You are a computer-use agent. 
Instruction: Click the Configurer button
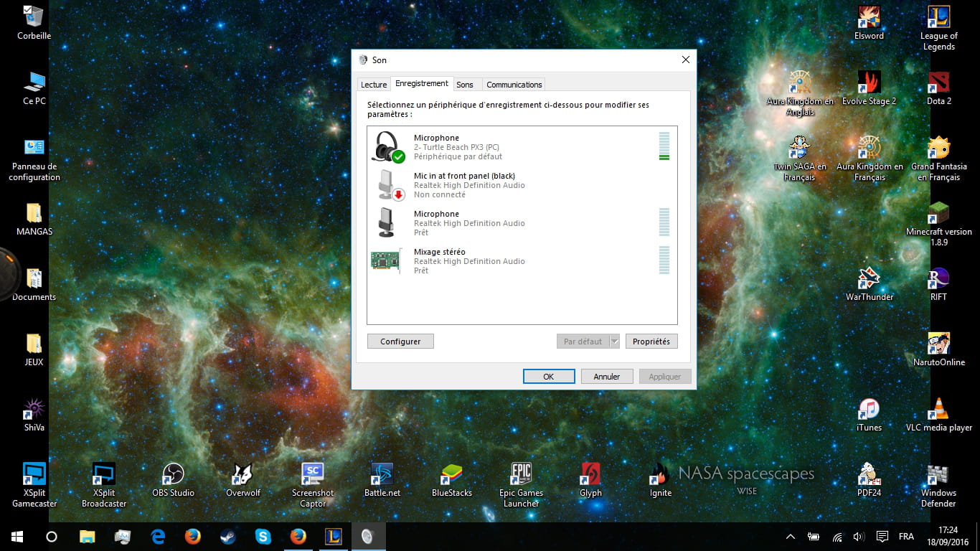coord(400,342)
